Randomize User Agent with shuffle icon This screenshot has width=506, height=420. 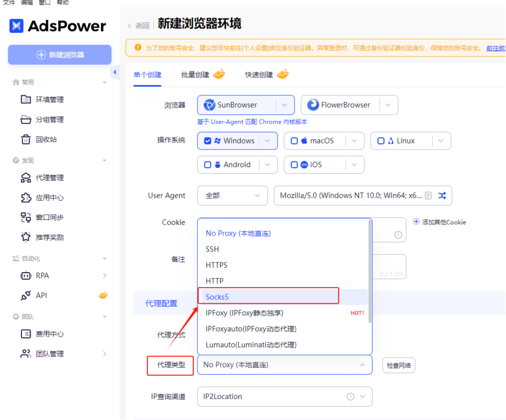(442, 195)
